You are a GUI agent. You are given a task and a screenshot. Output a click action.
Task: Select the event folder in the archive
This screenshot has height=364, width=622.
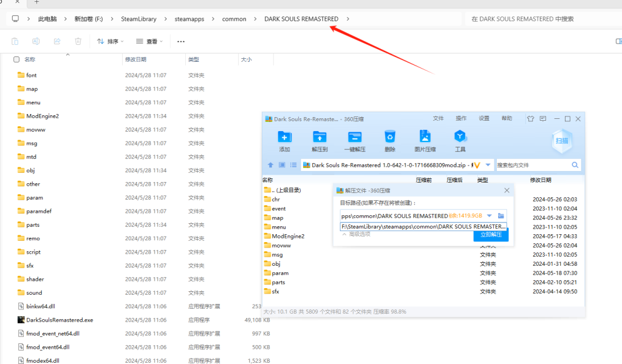pos(278,208)
